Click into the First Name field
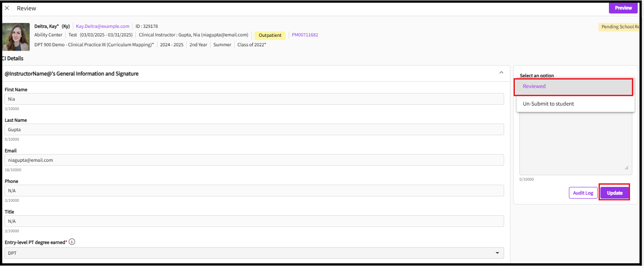 click(254, 99)
